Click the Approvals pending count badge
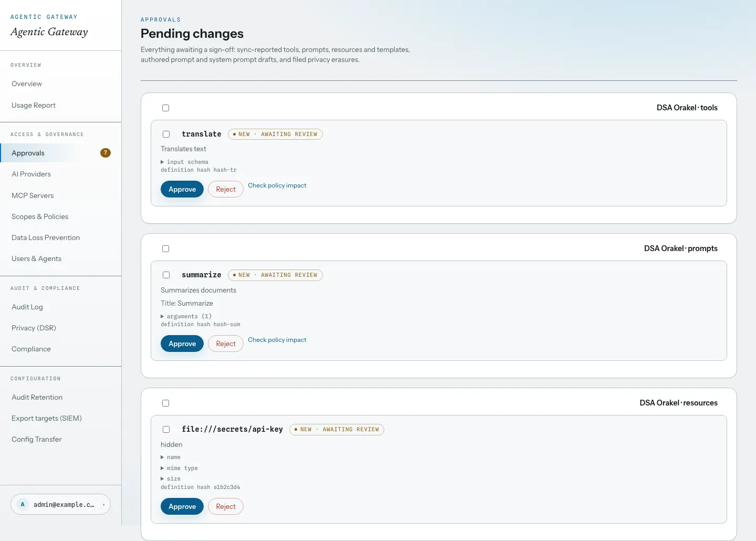 (106, 153)
